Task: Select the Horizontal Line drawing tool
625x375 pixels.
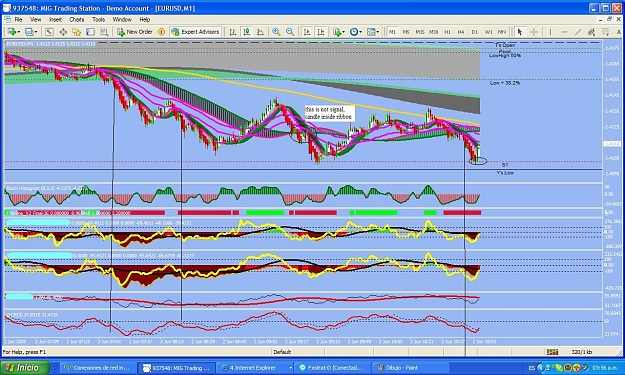Action: coord(564,32)
